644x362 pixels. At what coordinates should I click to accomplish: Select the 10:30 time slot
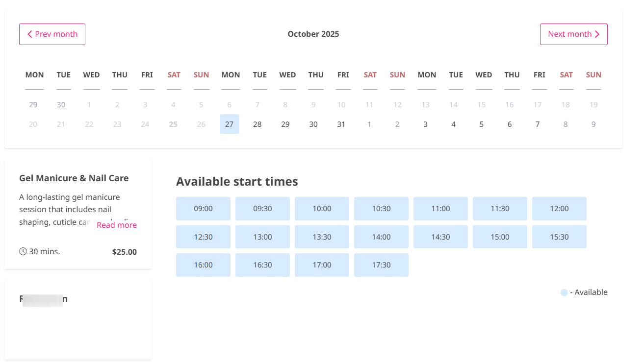tap(381, 208)
